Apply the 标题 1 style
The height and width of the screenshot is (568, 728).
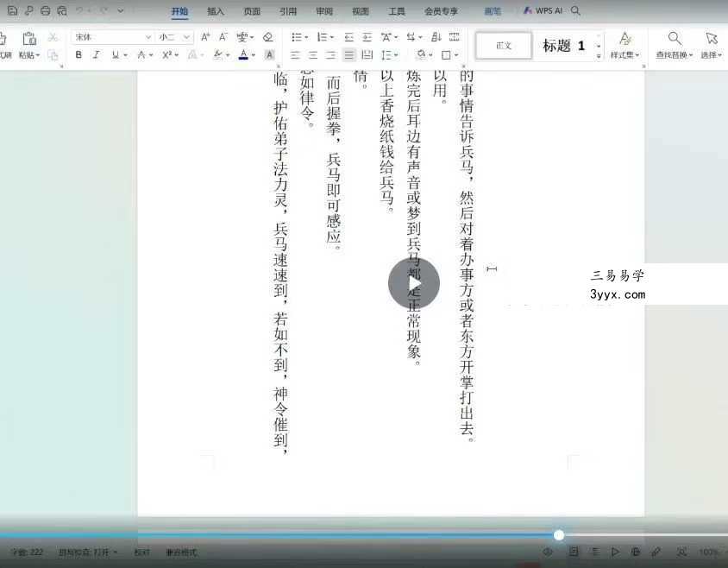point(563,46)
